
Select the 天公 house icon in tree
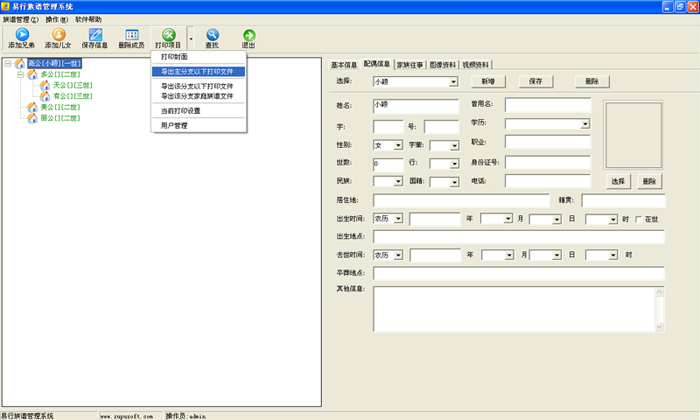tap(45, 85)
